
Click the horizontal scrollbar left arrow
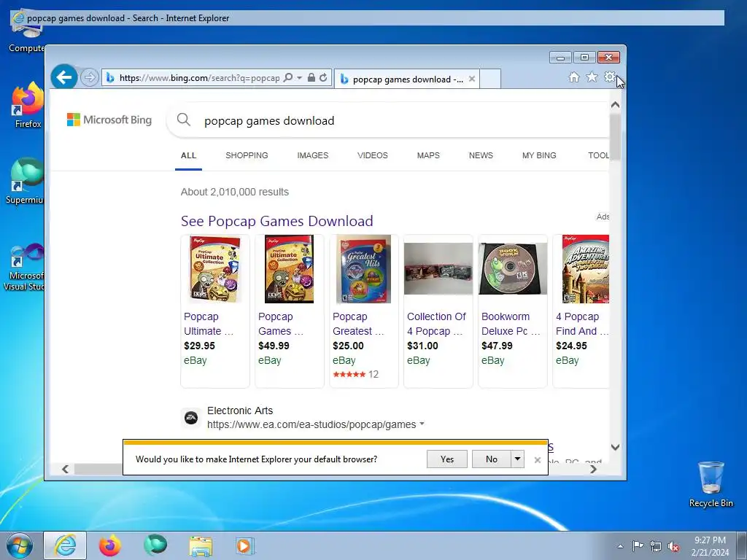click(65, 469)
